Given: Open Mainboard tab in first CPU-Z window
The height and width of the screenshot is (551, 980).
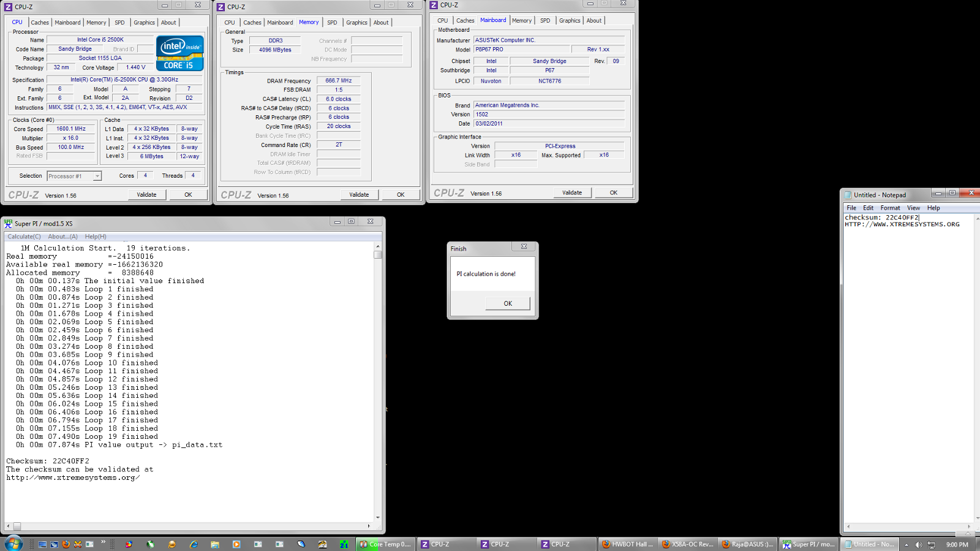Looking at the screenshot, I should (67, 23).
